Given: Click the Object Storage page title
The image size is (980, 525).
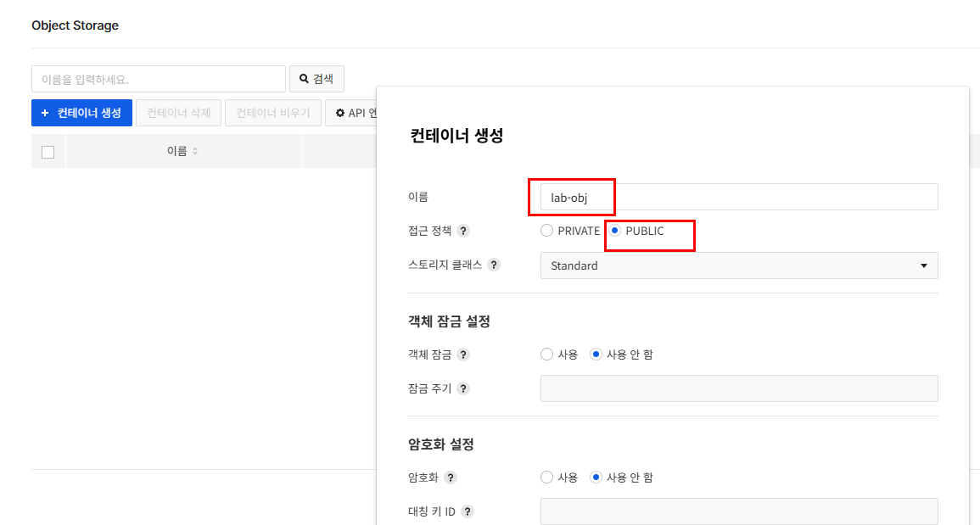Looking at the screenshot, I should click(75, 25).
